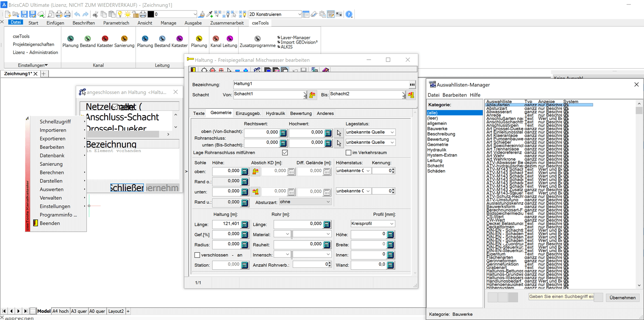Click Layer-Manager in the cseTools ribbon
Screen dimensions: 644x320
click(295, 38)
